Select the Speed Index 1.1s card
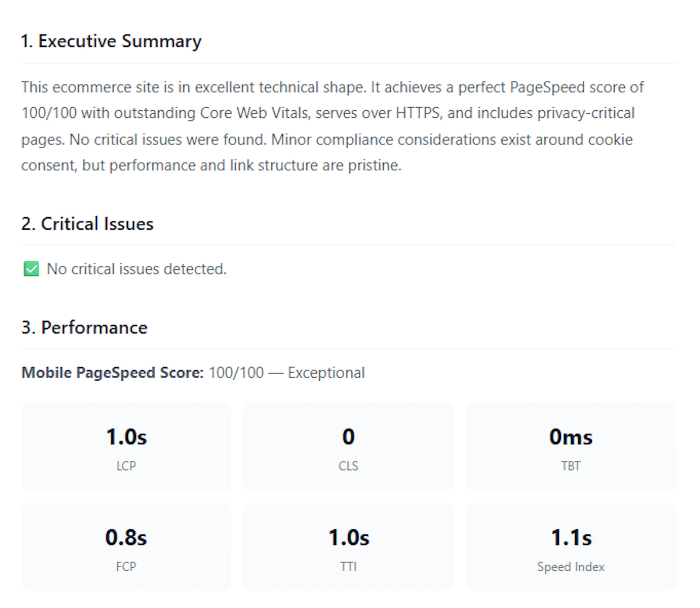This screenshot has width=700, height=608. tap(571, 547)
